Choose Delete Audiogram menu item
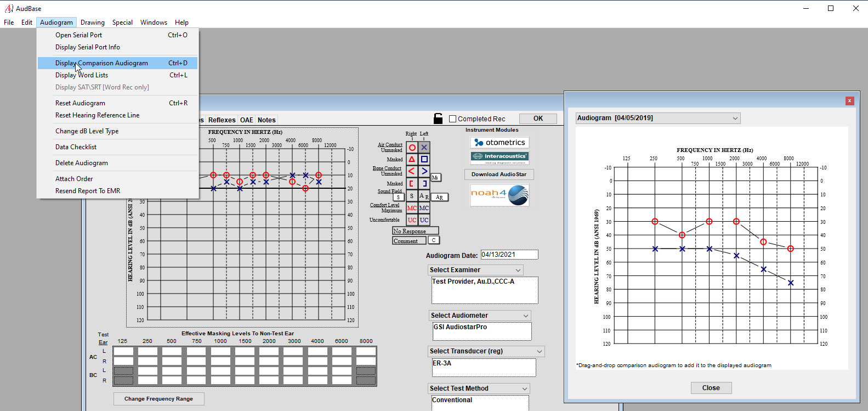The width and height of the screenshot is (868, 411). click(x=117, y=163)
